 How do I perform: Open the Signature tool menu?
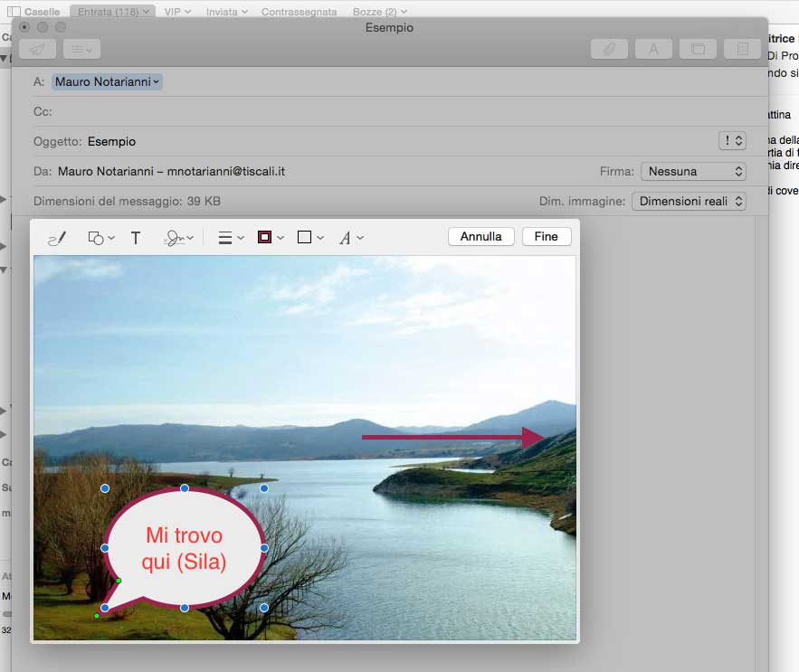(178, 238)
